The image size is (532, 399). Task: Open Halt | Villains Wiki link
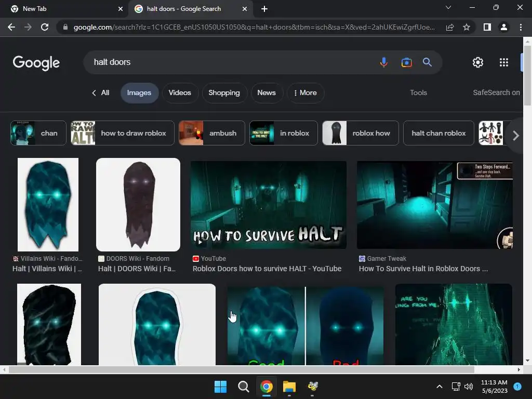click(47, 269)
